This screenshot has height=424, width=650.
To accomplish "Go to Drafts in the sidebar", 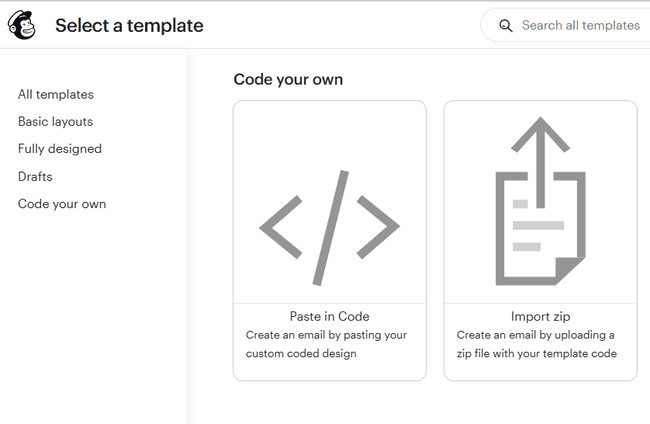I will (x=35, y=177).
